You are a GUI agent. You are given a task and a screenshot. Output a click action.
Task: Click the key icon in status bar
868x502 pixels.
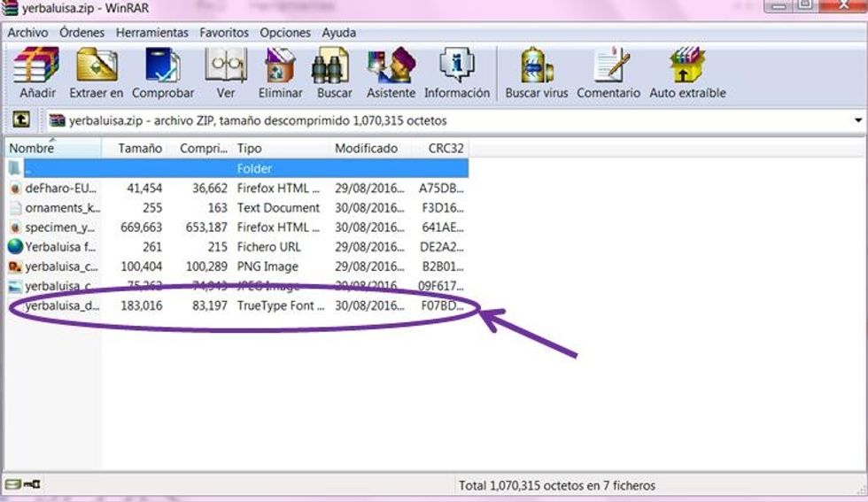click(x=32, y=484)
